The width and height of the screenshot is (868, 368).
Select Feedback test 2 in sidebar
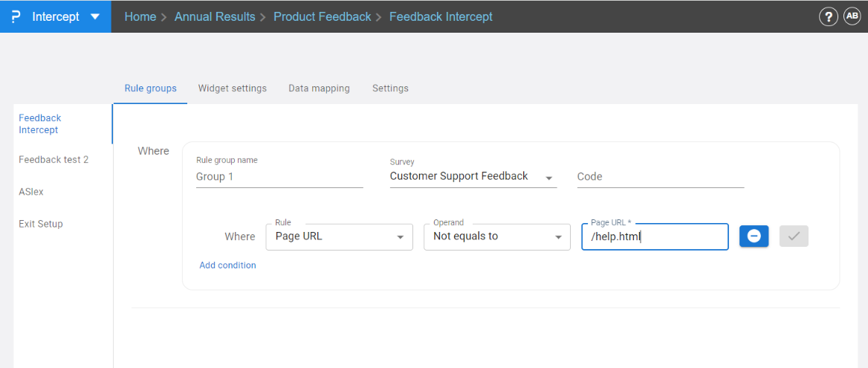click(x=54, y=160)
